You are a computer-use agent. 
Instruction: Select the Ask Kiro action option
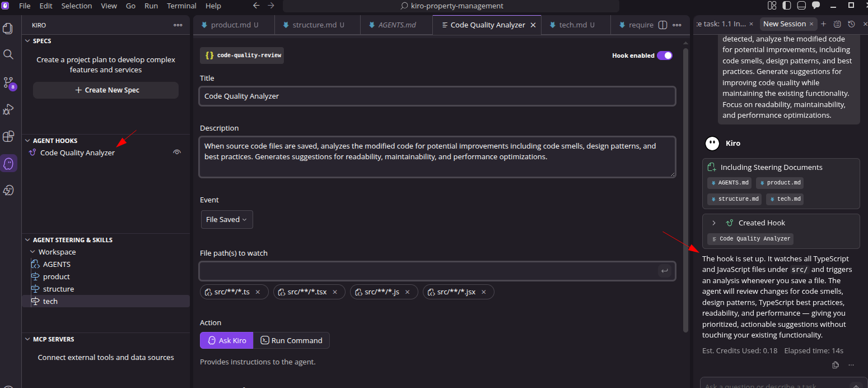click(227, 340)
